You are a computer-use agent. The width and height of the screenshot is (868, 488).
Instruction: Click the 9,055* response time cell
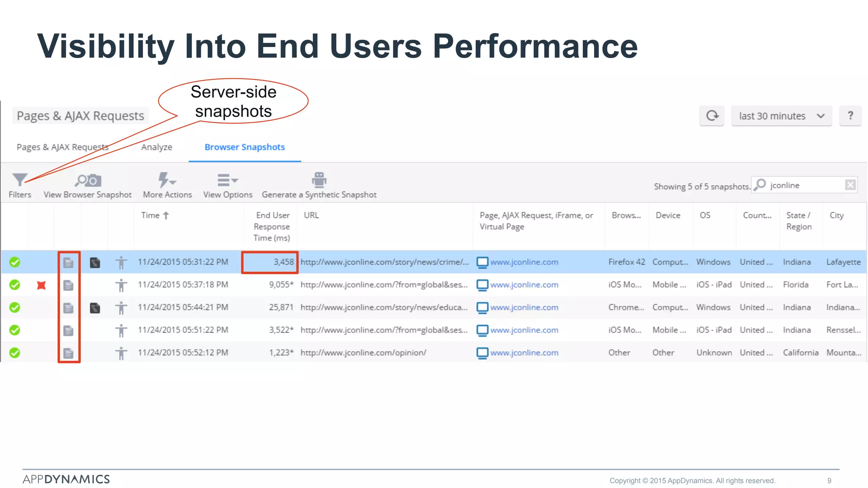click(x=281, y=285)
